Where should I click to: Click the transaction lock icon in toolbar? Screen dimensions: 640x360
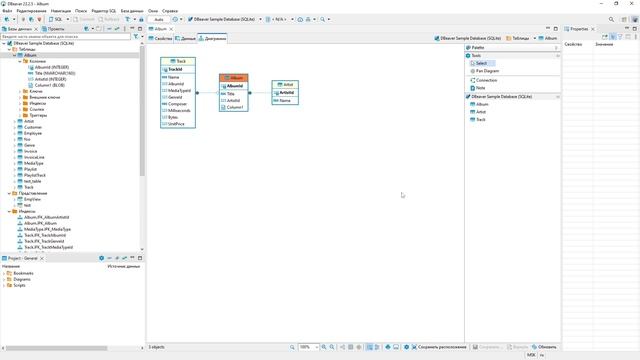pyautogui.click(x=141, y=19)
